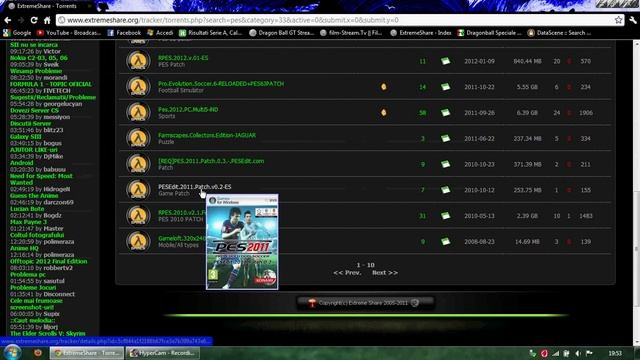Open the ExtremeShare - Index bookmark
The height and width of the screenshot is (360, 640).
point(421,33)
